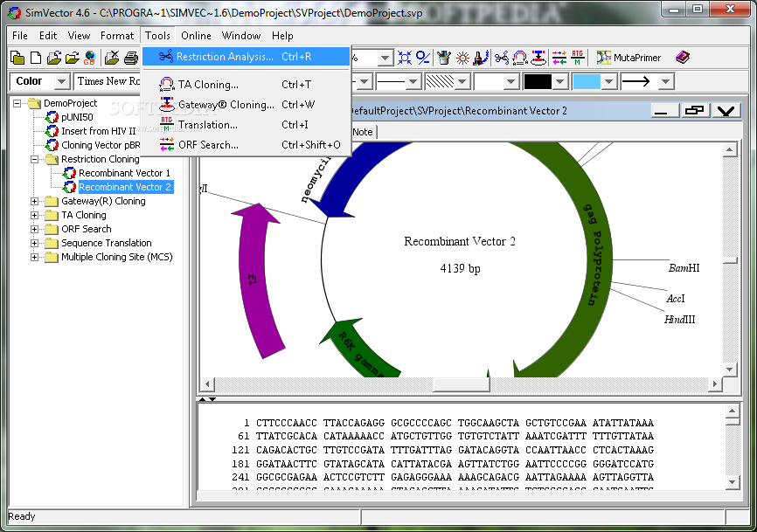Click the pencil cup drawing tools icon

(x=444, y=58)
